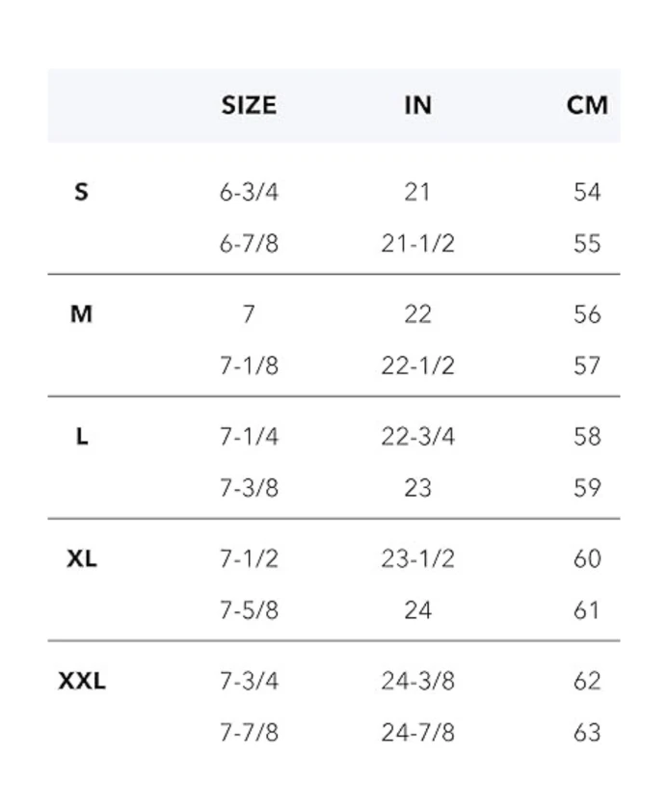Click the 6-7/8 hat size cell
This screenshot has width=668, height=812.
click(x=249, y=244)
